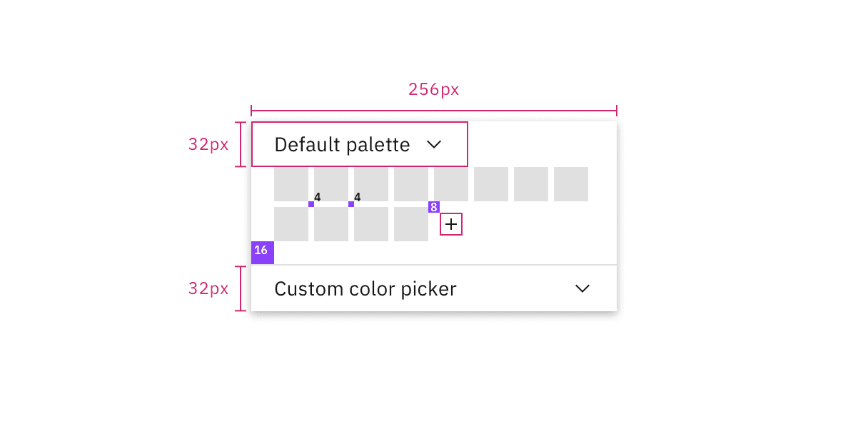Choose seventh swatch in top row
This screenshot has width=868, height=434.
tap(531, 184)
